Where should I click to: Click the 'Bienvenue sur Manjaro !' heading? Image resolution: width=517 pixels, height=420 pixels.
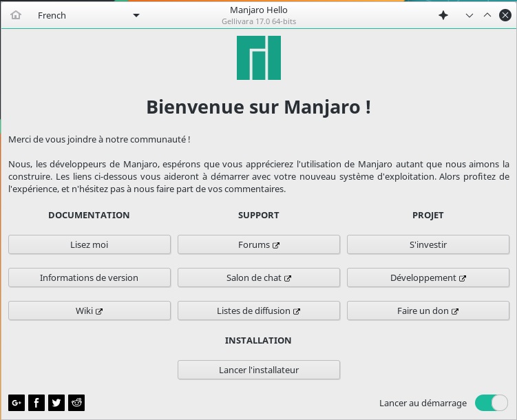[x=259, y=107]
